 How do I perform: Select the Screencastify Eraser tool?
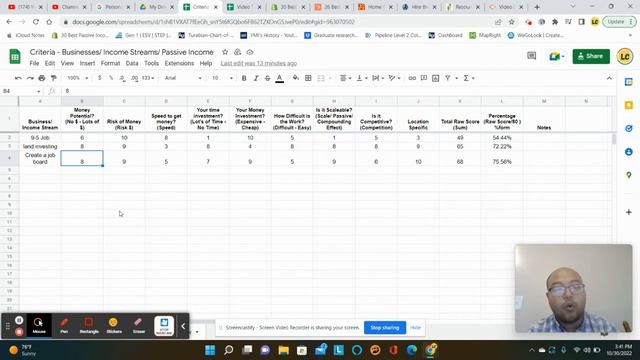[139, 326]
